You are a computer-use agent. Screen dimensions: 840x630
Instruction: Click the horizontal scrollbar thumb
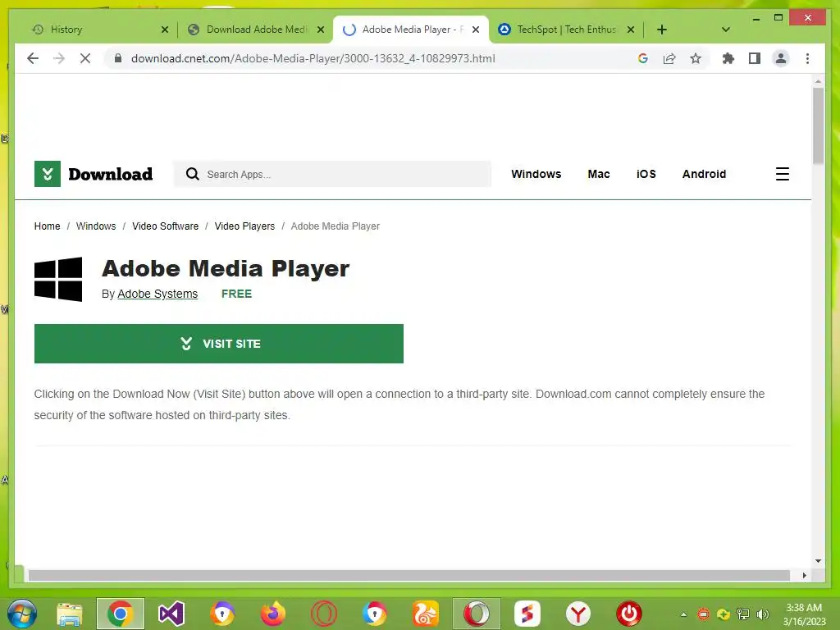(x=409, y=575)
